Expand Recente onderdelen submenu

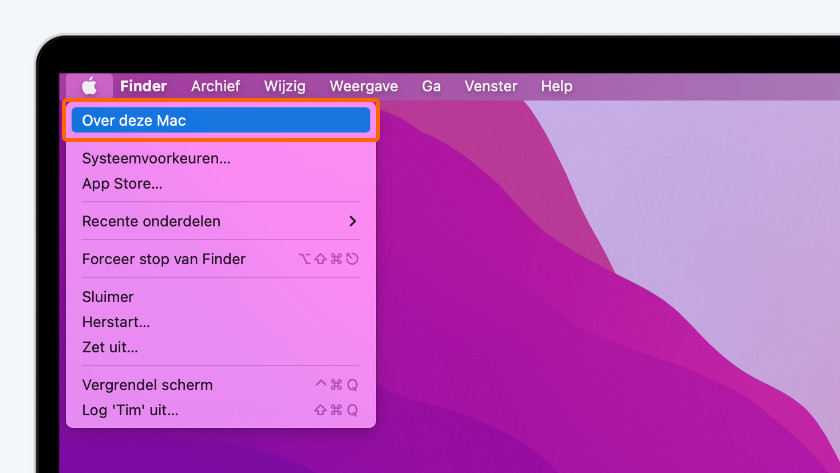pos(221,221)
